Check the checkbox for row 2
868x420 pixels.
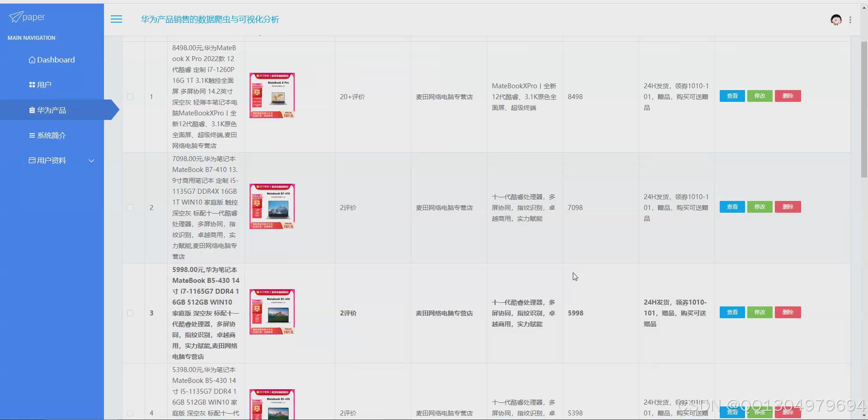[130, 208]
